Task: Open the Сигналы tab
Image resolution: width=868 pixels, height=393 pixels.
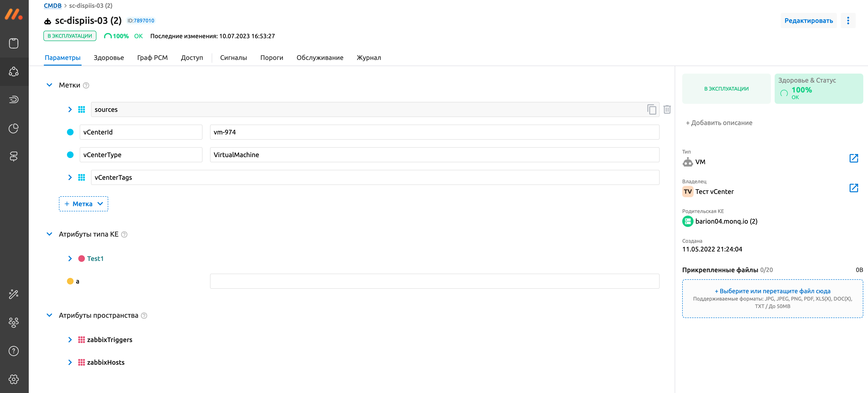Action: click(234, 58)
